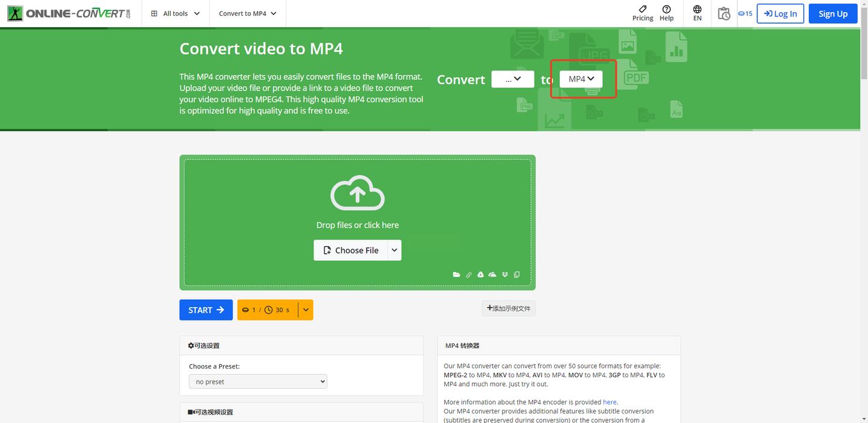Click the browse folder icon in upload box
The width and height of the screenshot is (868, 423).
457,275
